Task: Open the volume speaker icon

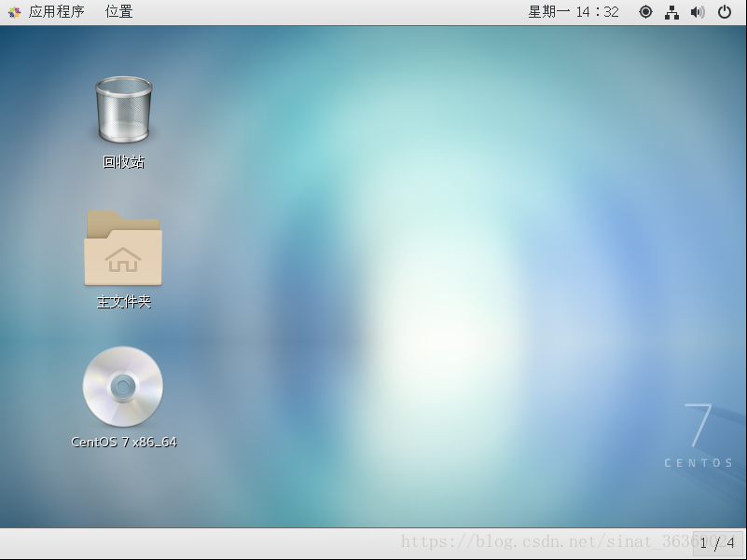Action: pyautogui.click(x=698, y=12)
